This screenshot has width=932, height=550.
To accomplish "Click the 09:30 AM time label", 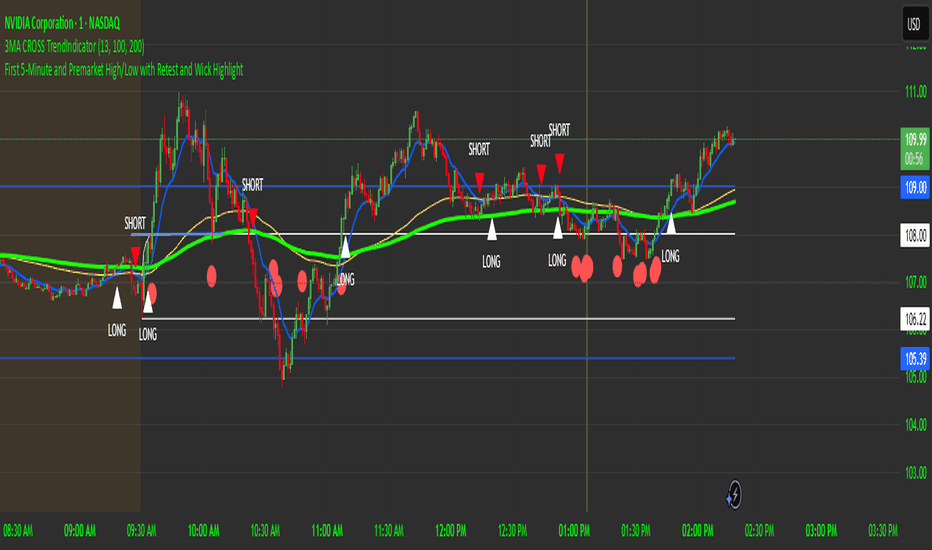I will [x=141, y=530].
